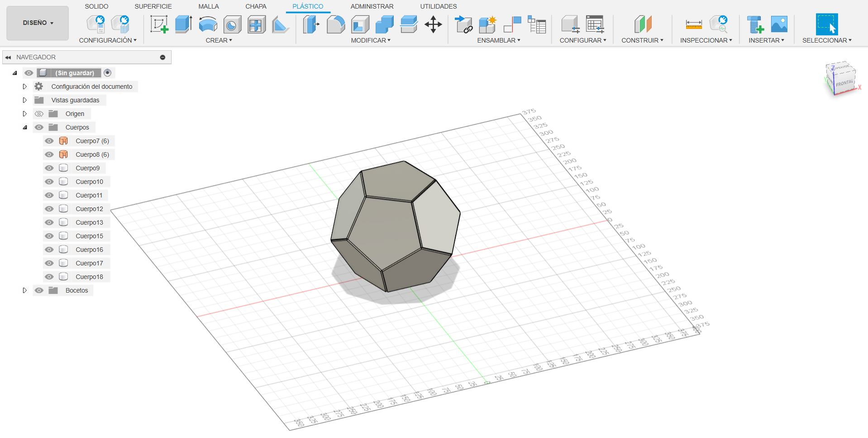868x438 pixels.
Task: Select the Shell tool in Modificar
Action: tap(360, 24)
